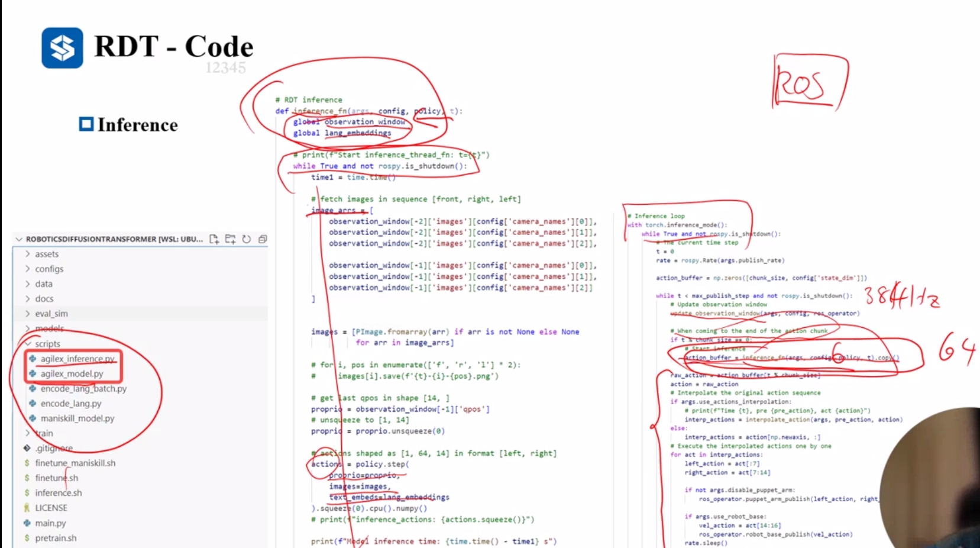Click 'global lang_embeddings' code line
The height and width of the screenshot is (548, 980).
coord(342,133)
